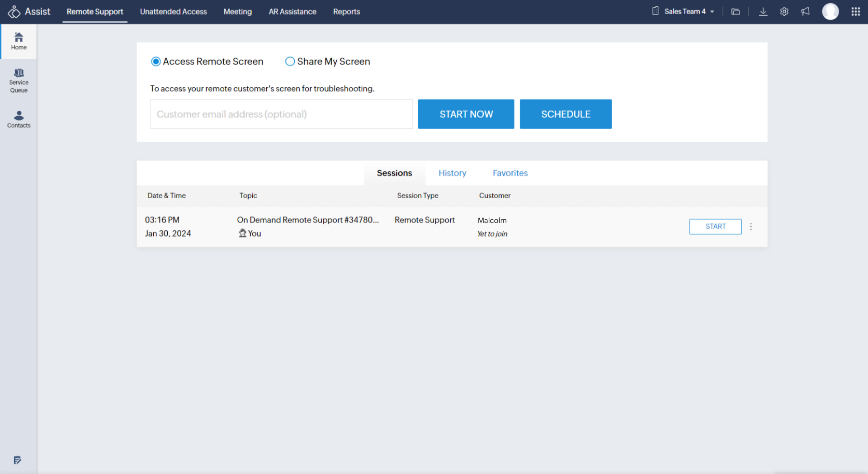Switch to the Reports tab
868x474 pixels.
pyautogui.click(x=347, y=12)
